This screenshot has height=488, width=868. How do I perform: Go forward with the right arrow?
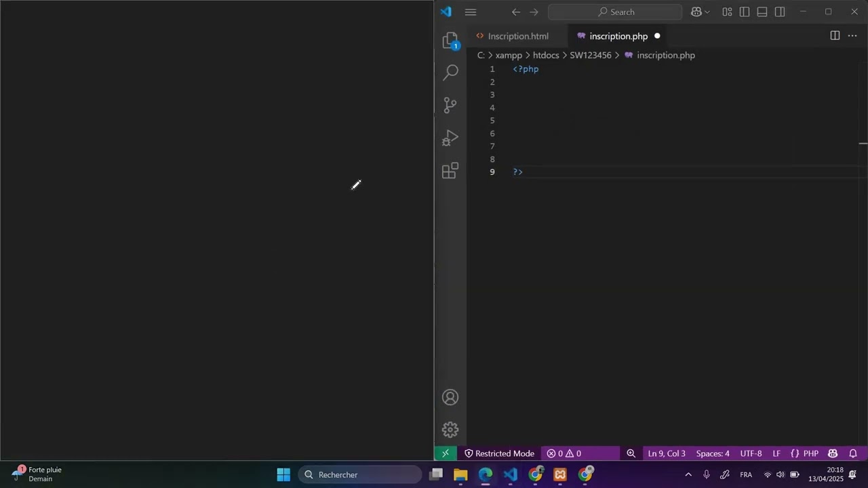[x=534, y=12]
